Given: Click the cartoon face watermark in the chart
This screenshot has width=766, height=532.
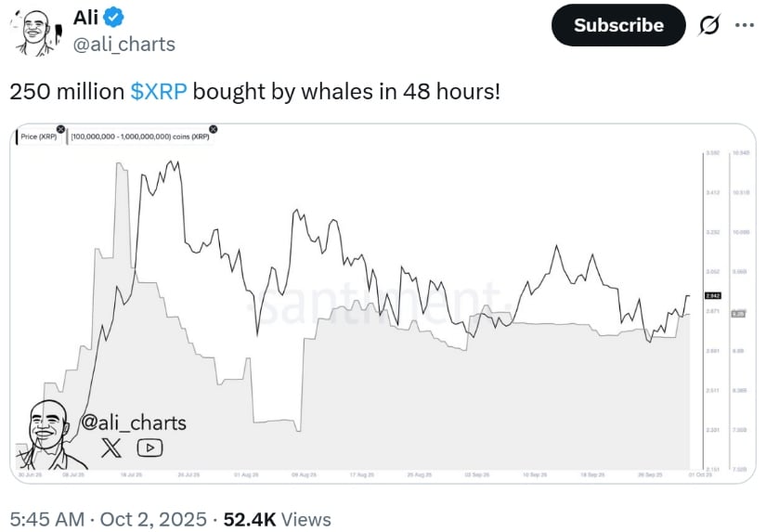Looking at the screenshot, I should (46, 433).
